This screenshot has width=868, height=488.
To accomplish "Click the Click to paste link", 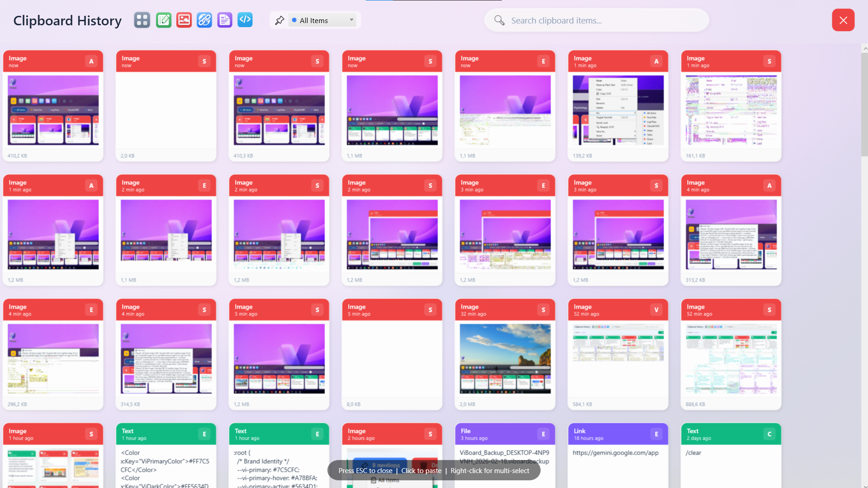I will (421, 470).
